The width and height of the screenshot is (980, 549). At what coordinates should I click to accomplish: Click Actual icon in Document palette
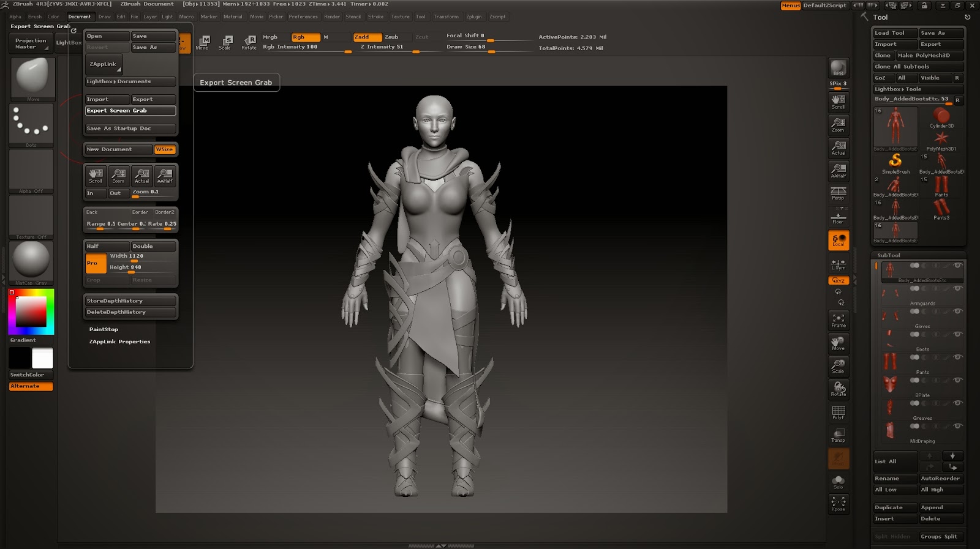click(141, 176)
